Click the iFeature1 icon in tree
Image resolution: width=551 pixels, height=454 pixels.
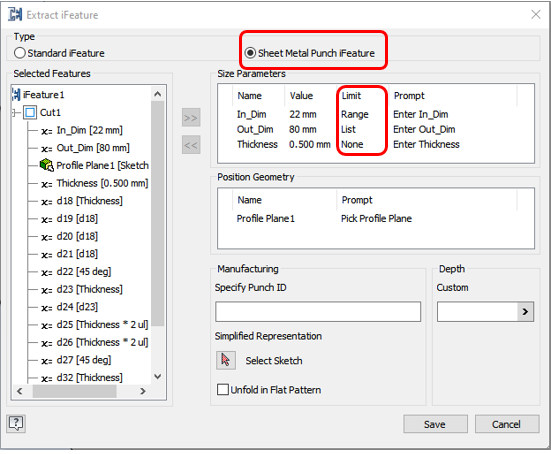click(16, 95)
